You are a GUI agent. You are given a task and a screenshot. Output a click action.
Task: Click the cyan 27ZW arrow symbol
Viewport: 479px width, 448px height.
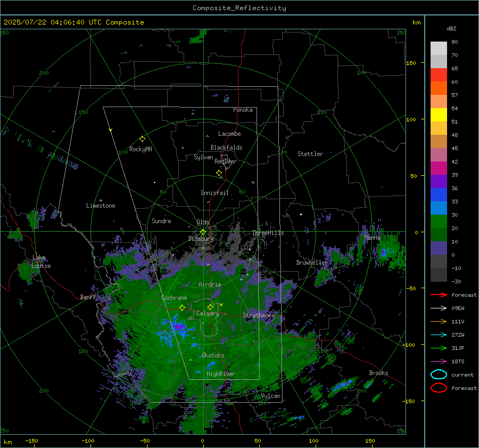pyautogui.click(x=439, y=335)
